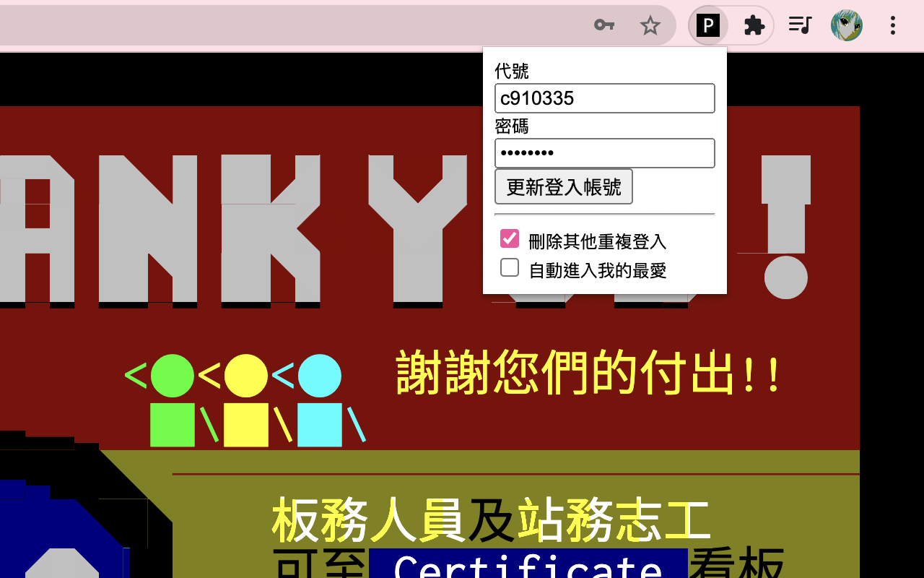
Task: Open the reading list icon
Action: point(800,25)
